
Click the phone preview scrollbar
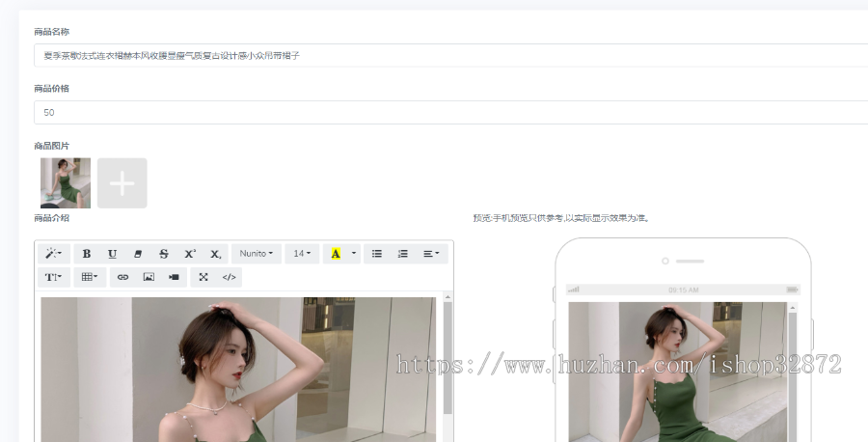pos(792,376)
